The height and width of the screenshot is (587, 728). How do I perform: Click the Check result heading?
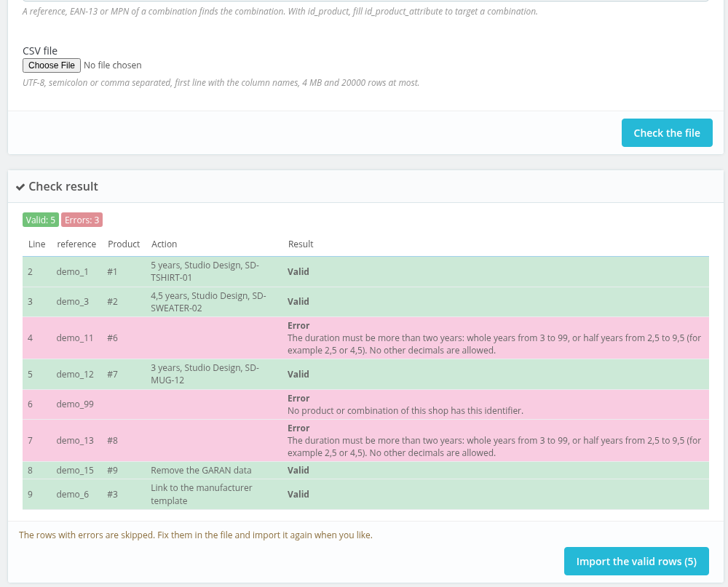(x=63, y=186)
